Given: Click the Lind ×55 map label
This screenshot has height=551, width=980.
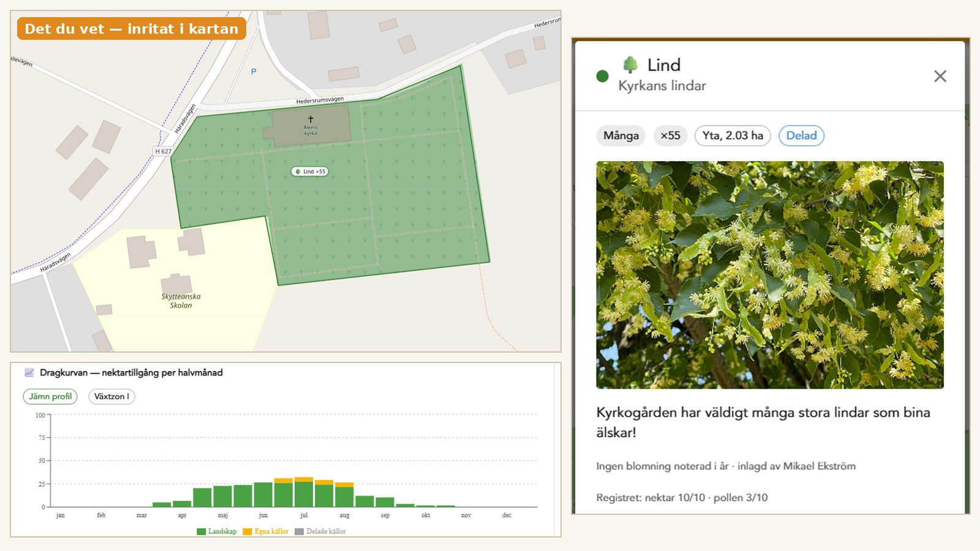Looking at the screenshot, I should pyautogui.click(x=310, y=171).
